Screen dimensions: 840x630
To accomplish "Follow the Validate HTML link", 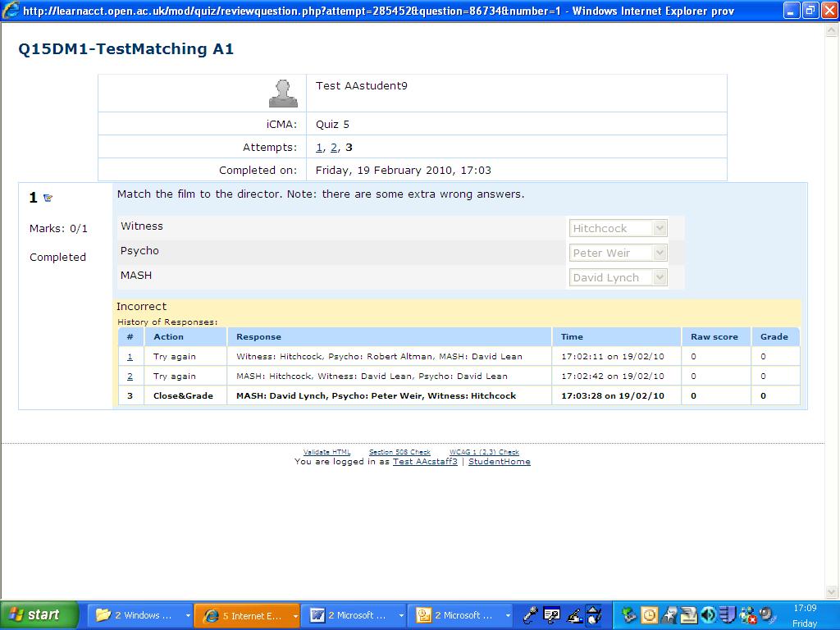I will [326, 452].
